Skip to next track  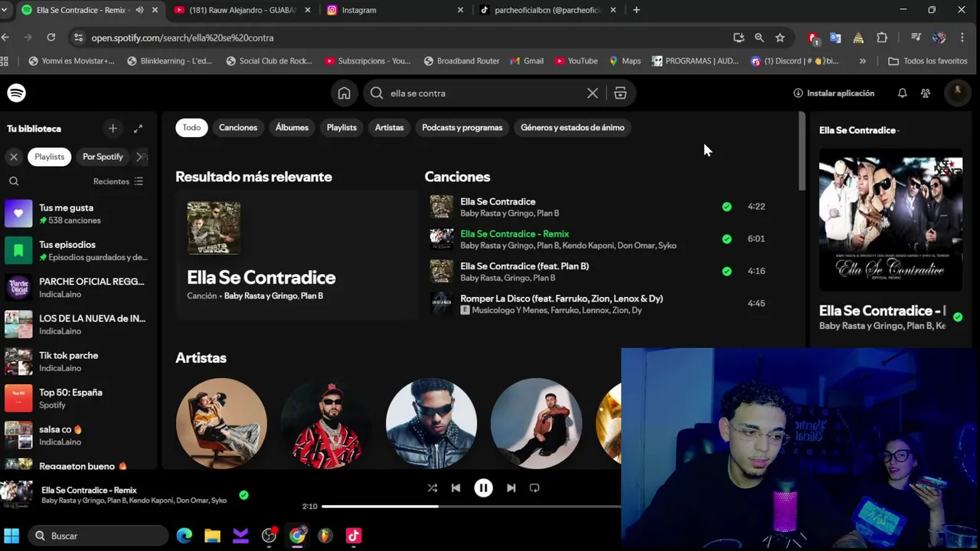click(511, 487)
